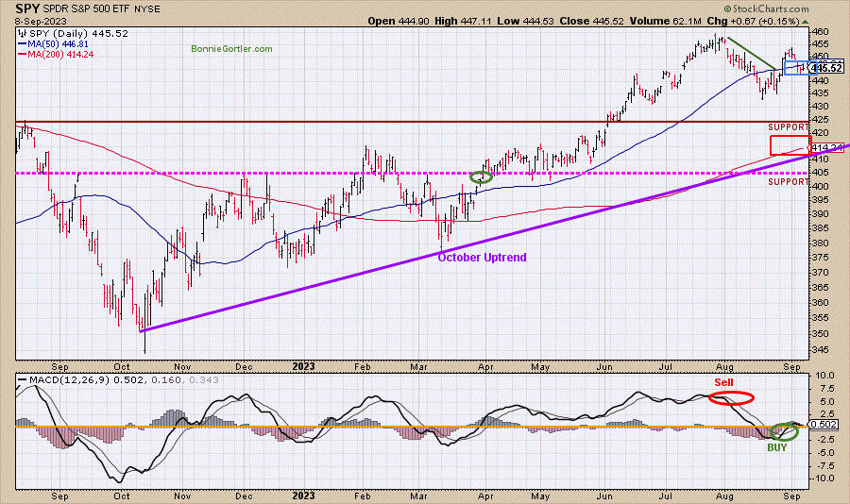Click the red 'Sell' label in MACD panel
850x504 pixels.
click(723, 382)
